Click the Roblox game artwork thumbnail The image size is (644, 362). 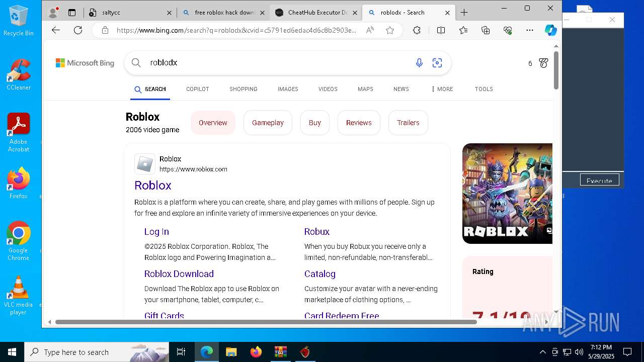coord(507,194)
